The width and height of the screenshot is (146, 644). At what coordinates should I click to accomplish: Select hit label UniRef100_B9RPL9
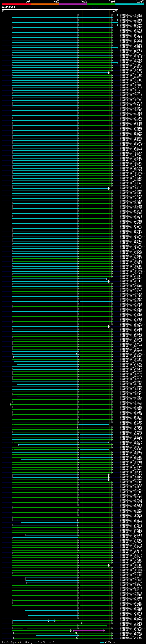[x=131, y=47]
